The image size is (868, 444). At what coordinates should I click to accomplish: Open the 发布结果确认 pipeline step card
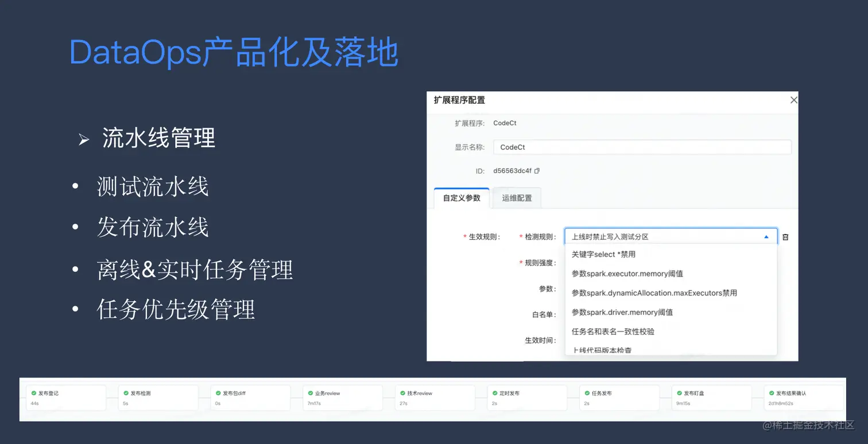(804, 398)
